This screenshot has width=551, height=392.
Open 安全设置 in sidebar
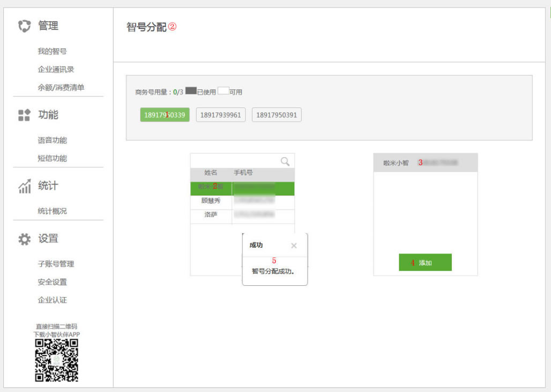click(x=52, y=282)
